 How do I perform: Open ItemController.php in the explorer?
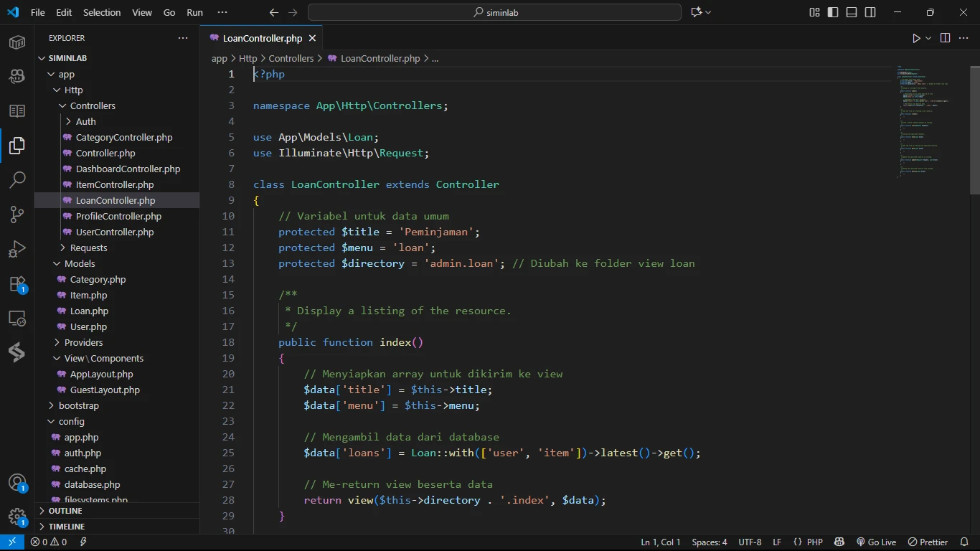point(115,184)
